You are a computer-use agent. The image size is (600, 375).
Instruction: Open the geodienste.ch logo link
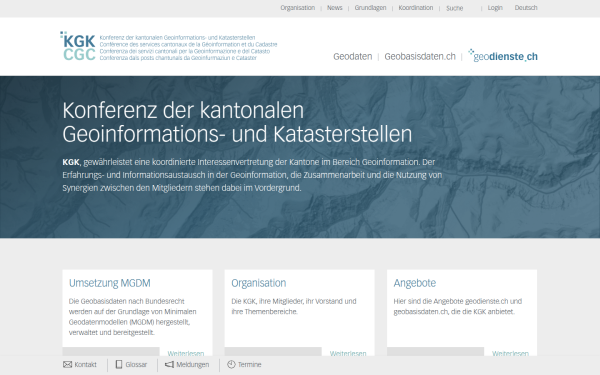tap(503, 56)
